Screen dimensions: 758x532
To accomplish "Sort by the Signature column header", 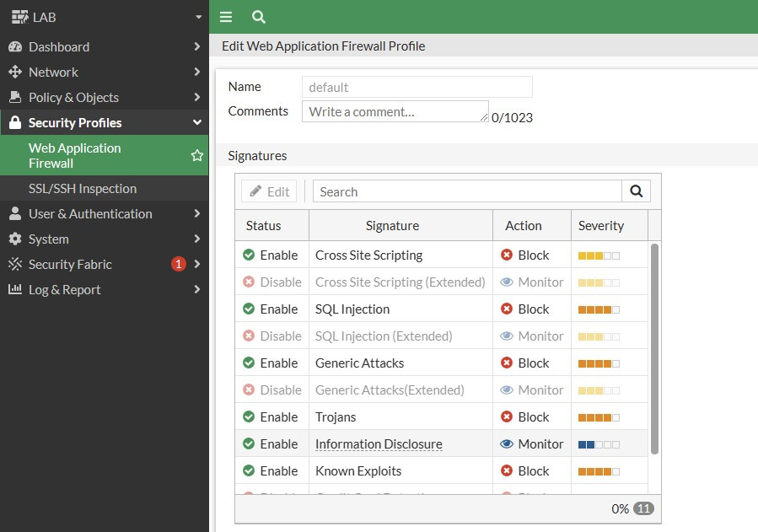I will coord(401,225).
